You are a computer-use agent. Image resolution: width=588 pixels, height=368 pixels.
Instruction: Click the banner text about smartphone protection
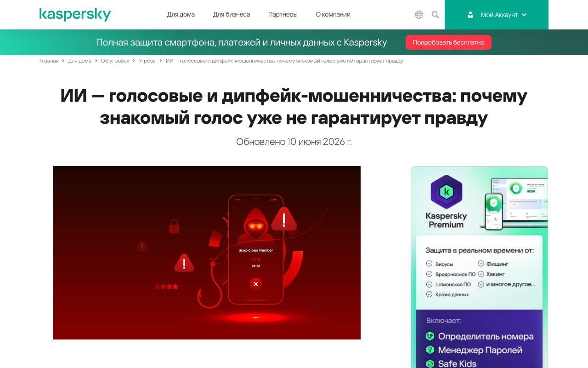(x=242, y=42)
